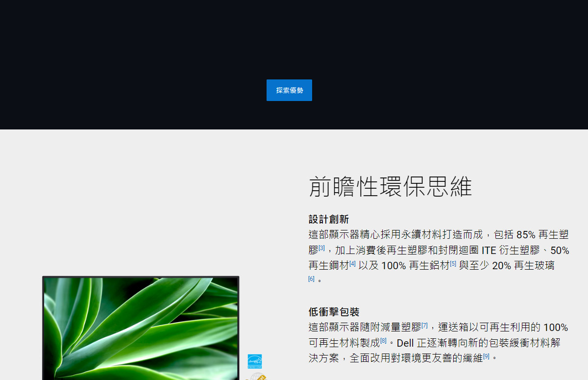588x380 pixels.
Task: Click the dark banner area above the button
Action: (x=294, y=39)
